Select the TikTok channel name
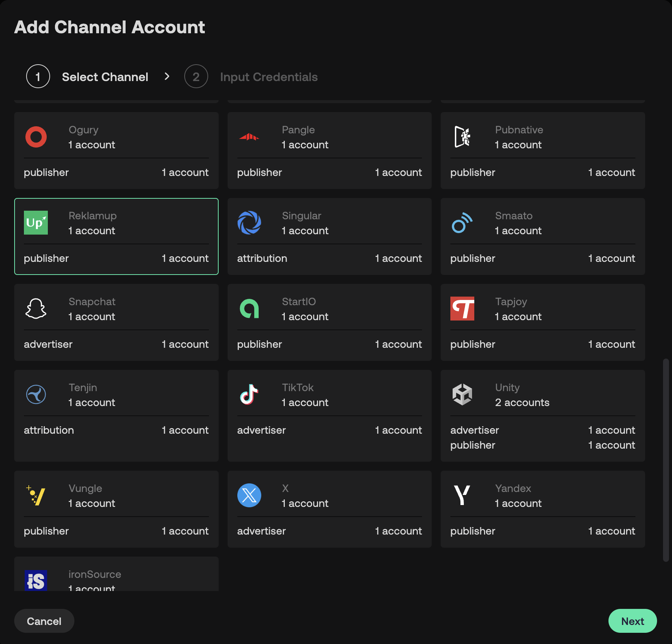 pos(298,388)
